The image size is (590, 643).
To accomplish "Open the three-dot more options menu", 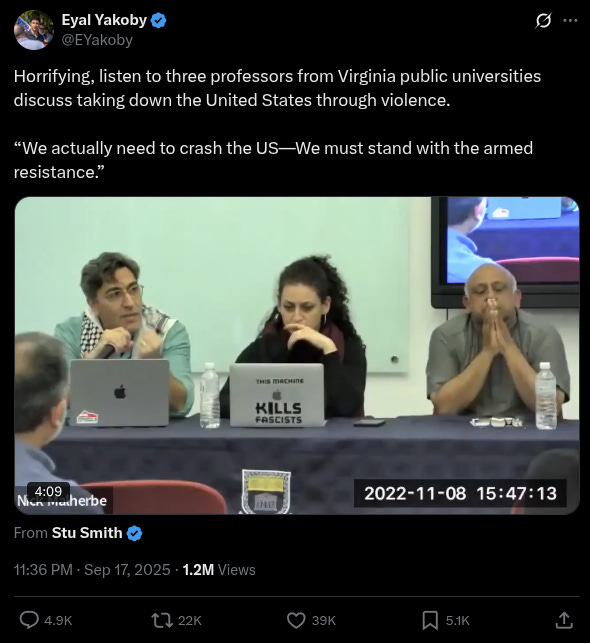I will [570, 20].
